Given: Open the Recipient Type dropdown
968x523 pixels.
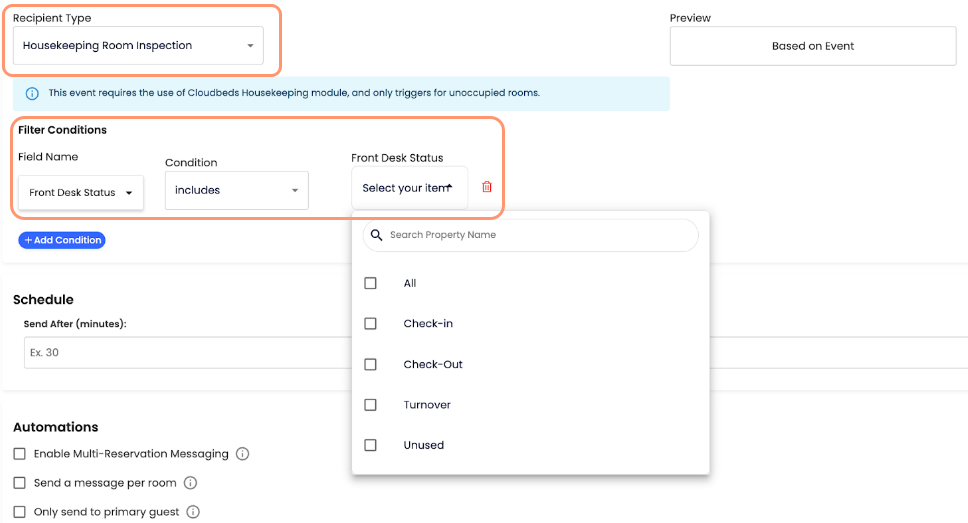Looking at the screenshot, I should pyautogui.click(x=138, y=46).
